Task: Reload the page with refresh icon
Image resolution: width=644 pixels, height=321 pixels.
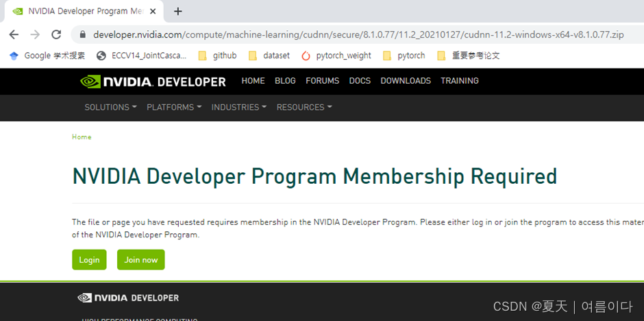Action: click(56, 34)
